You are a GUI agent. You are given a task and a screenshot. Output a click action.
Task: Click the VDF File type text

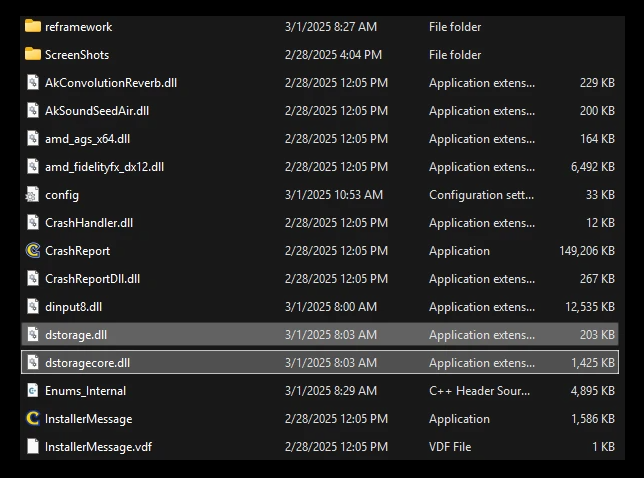pos(454,447)
